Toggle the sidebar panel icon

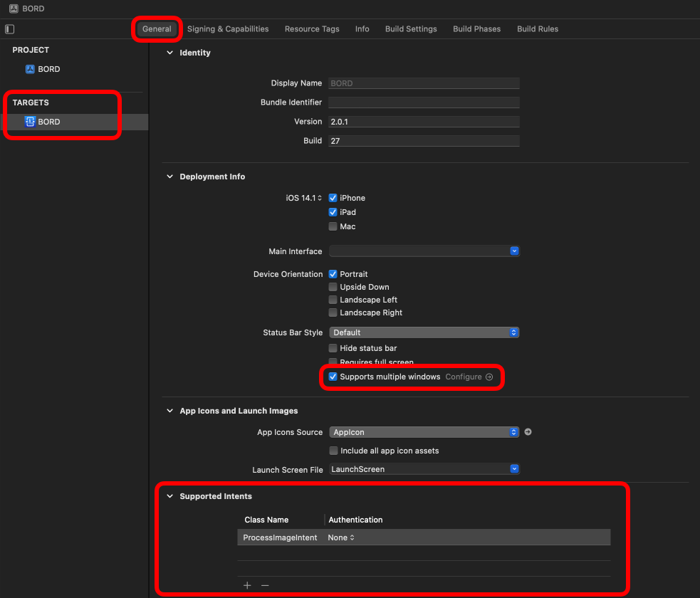click(x=9, y=29)
